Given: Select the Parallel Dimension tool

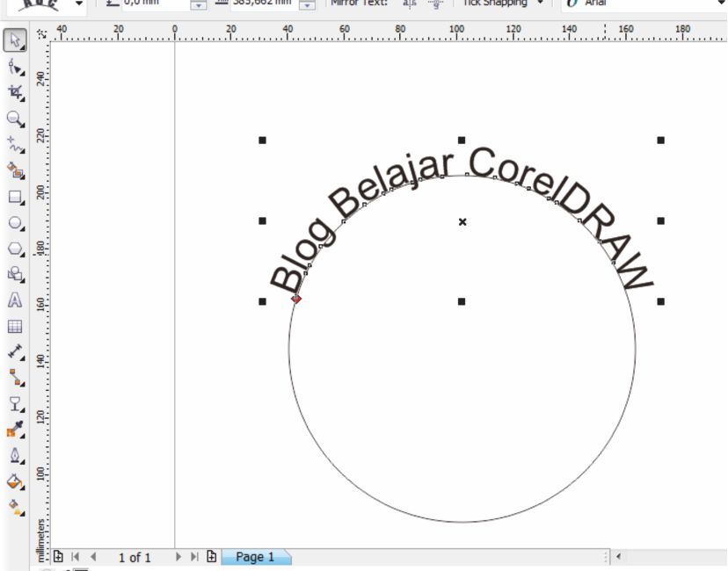Looking at the screenshot, I should (x=15, y=352).
